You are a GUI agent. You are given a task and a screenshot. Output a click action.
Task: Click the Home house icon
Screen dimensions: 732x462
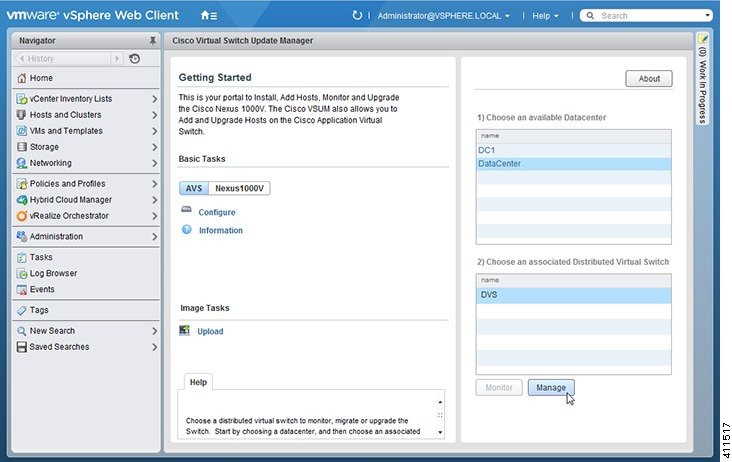tap(21, 78)
